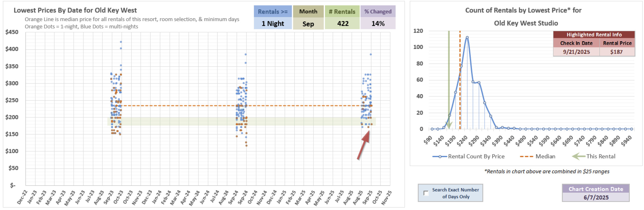Click the $300 label on price axis
Viewport: 644px width, 210px height.
pyautogui.click(x=12, y=83)
